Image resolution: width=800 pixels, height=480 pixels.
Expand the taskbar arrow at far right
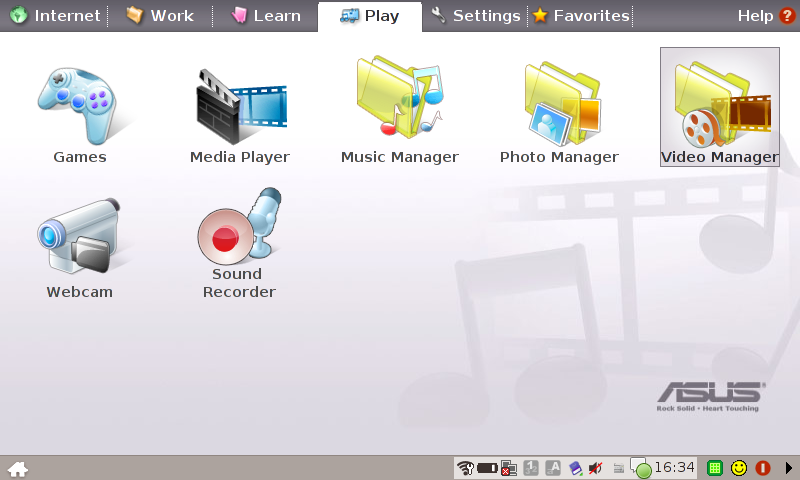coord(788,468)
